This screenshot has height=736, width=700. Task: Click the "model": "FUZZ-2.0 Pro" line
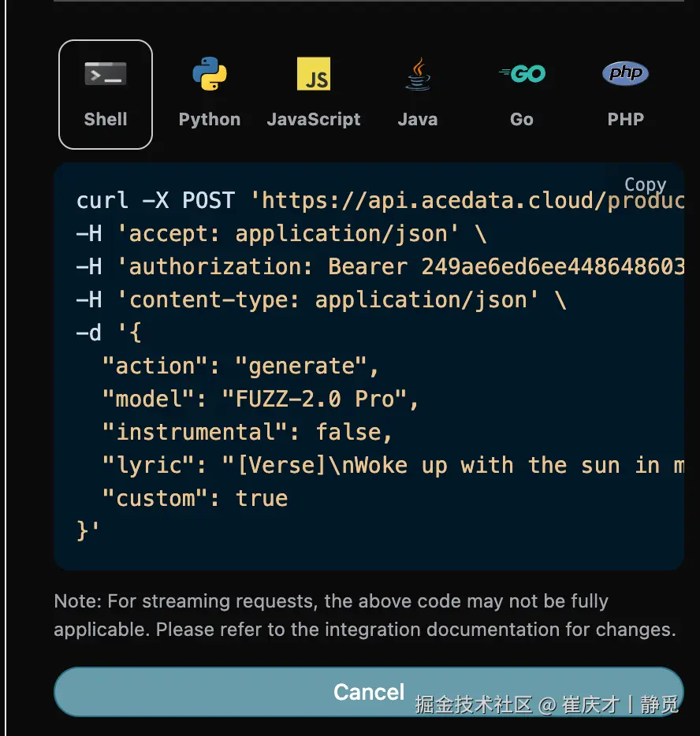click(260, 400)
